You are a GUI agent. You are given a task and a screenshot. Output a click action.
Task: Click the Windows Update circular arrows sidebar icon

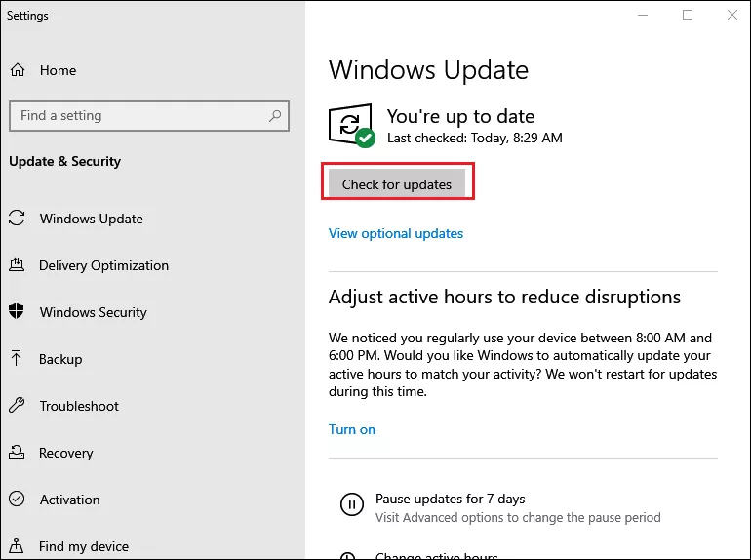click(x=17, y=218)
